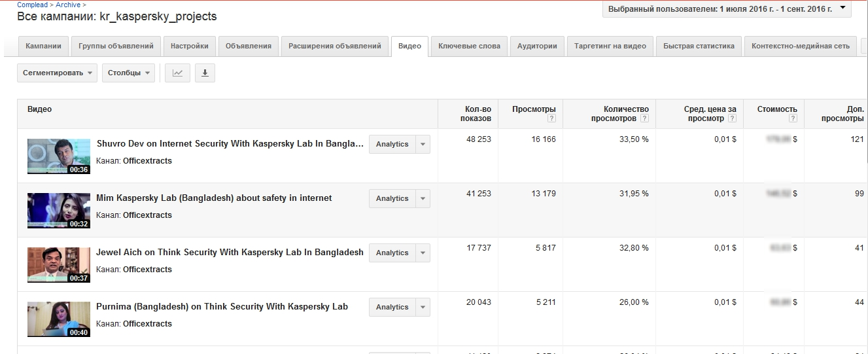The height and width of the screenshot is (354, 868).
Task: Click help icon next to Просмотры header
Action: (x=551, y=118)
